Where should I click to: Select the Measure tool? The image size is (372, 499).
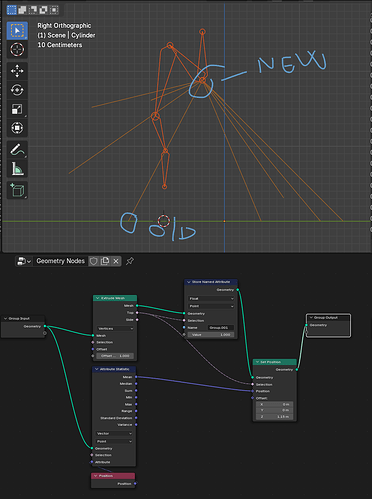pyautogui.click(x=17, y=169)
